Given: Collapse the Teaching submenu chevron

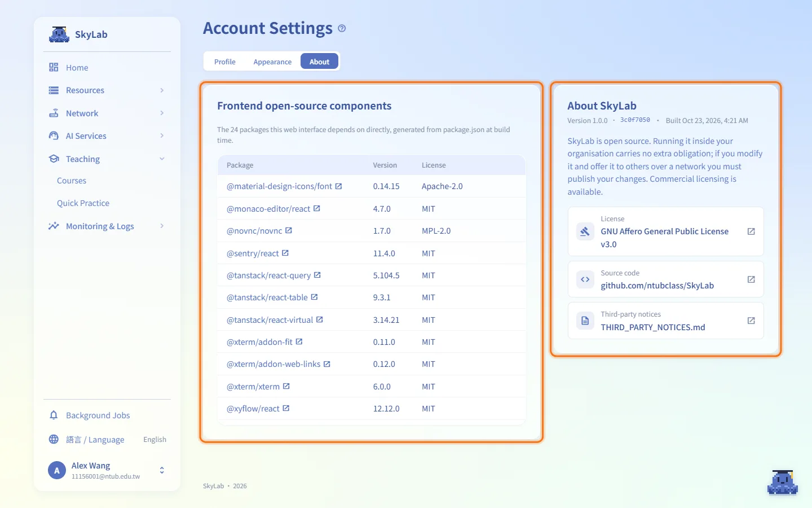Looking at the screenshot, I should tap(162, 159).
